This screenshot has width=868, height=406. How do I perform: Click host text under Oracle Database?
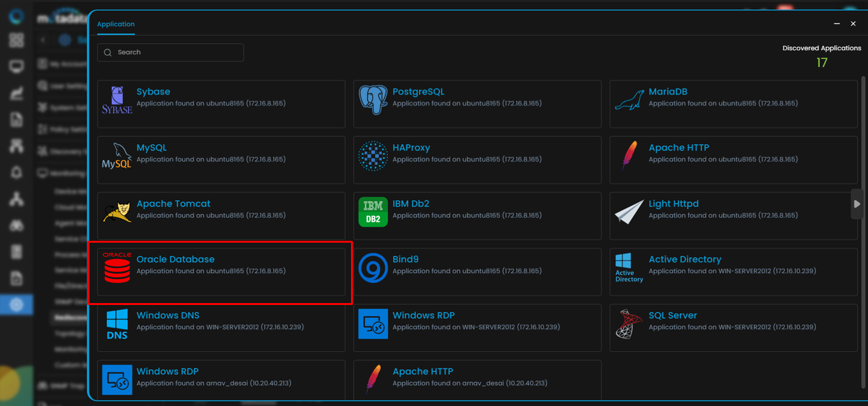coord(211,271)
